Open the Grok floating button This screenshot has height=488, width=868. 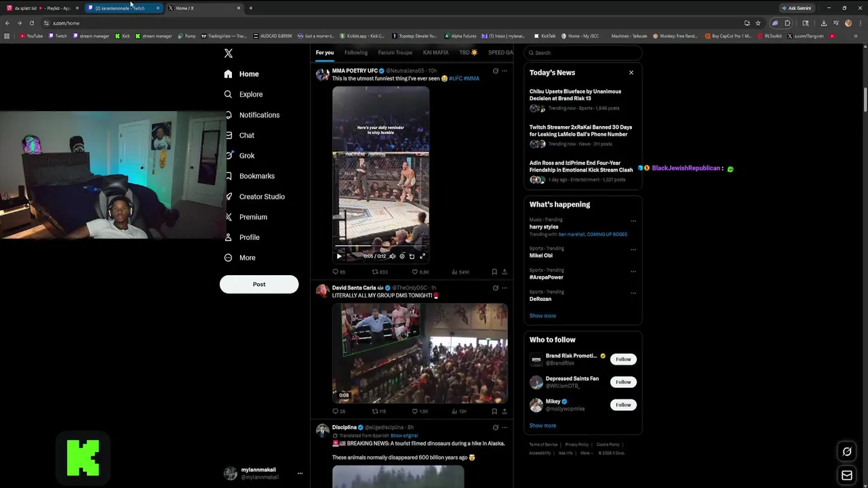pyautogui.click(x=847, y=451)
